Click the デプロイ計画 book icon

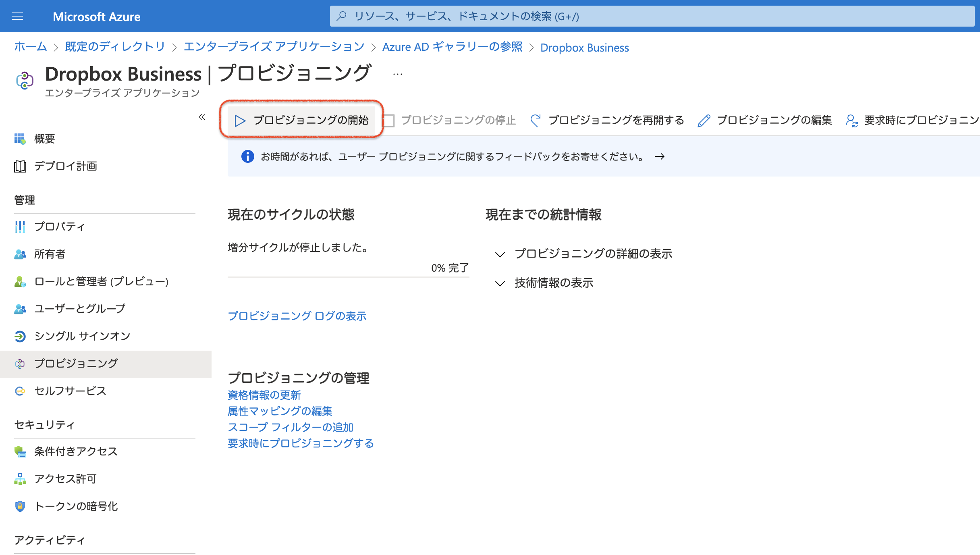pyautogui.click(x=20, y=166)
